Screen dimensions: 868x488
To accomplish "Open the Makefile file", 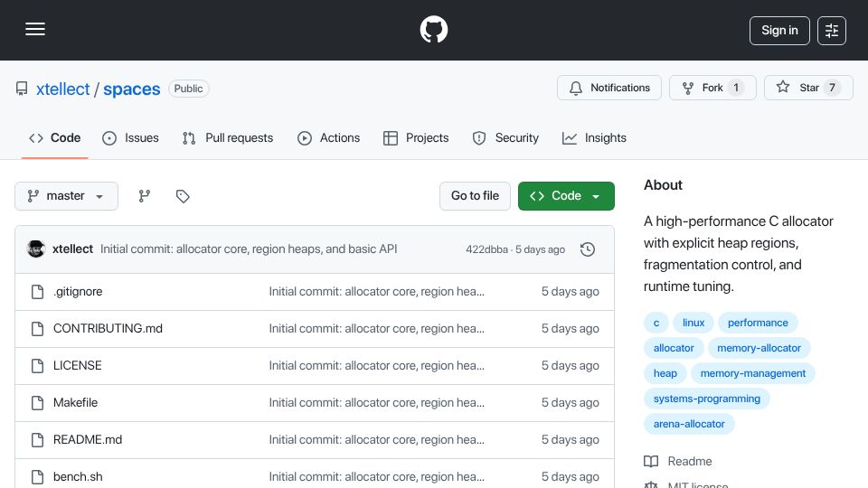I will (75, 403).
